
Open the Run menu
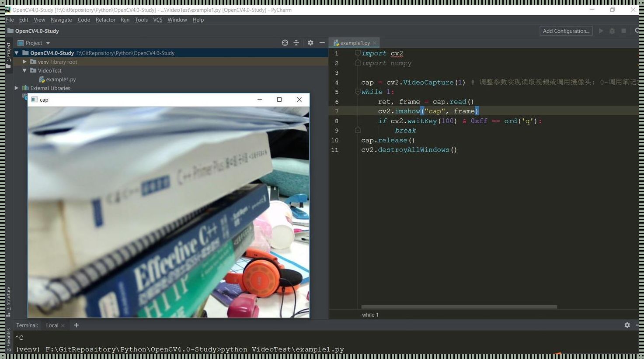[125, 20]
